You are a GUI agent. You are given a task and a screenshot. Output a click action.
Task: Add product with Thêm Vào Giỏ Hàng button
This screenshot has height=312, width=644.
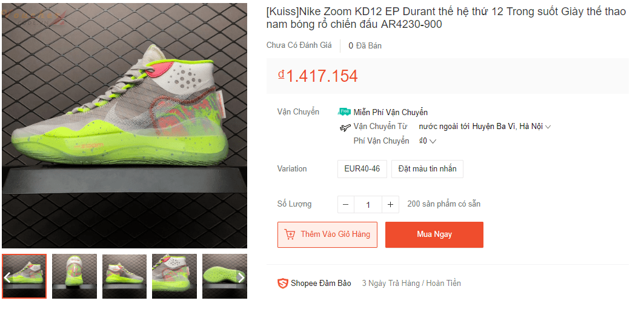pos(327,235)
